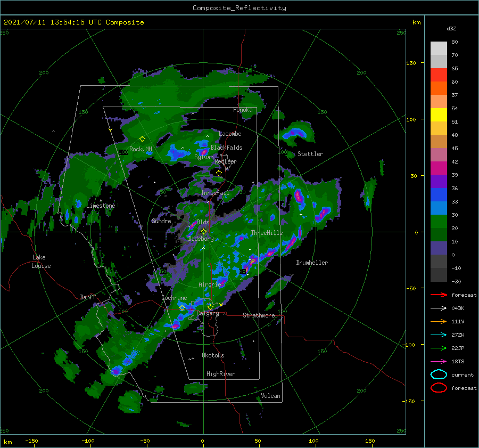Click the Stettler town label

(x=310, y=154)
